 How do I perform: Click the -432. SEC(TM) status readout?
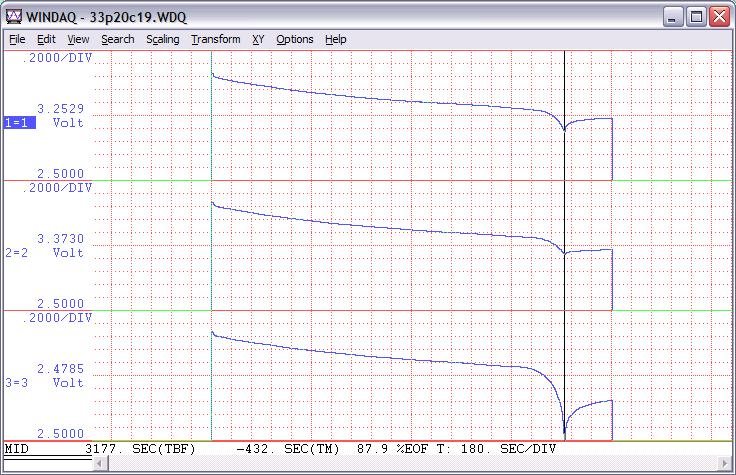tap(288, 449)
